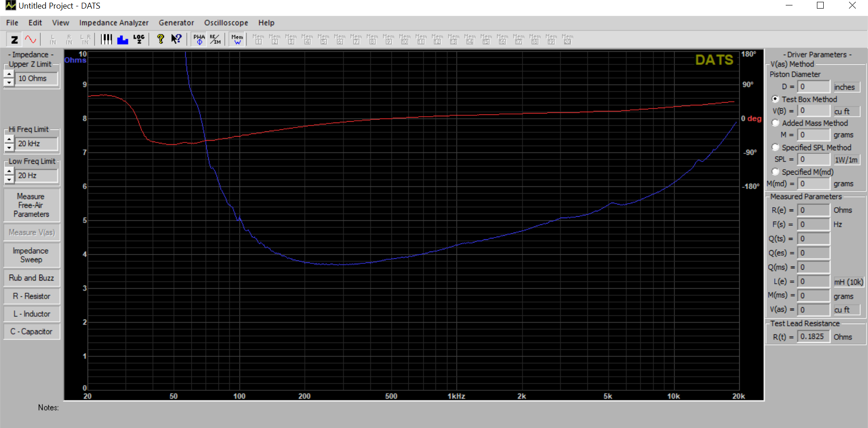Screen dimensions: 868x428
Task: Click Measure Free-Air Parameters button
Action: pos(31,205)
